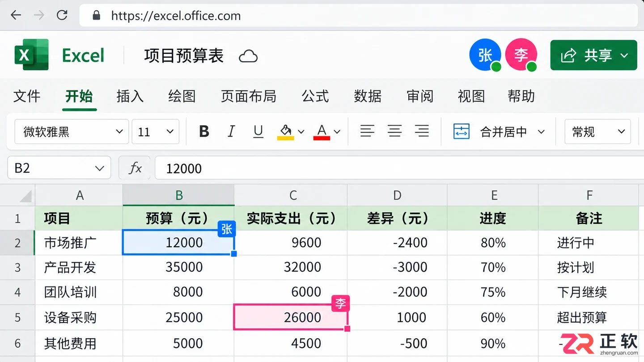
Task: Click the fx insert function button
Action: pos(135,168)
